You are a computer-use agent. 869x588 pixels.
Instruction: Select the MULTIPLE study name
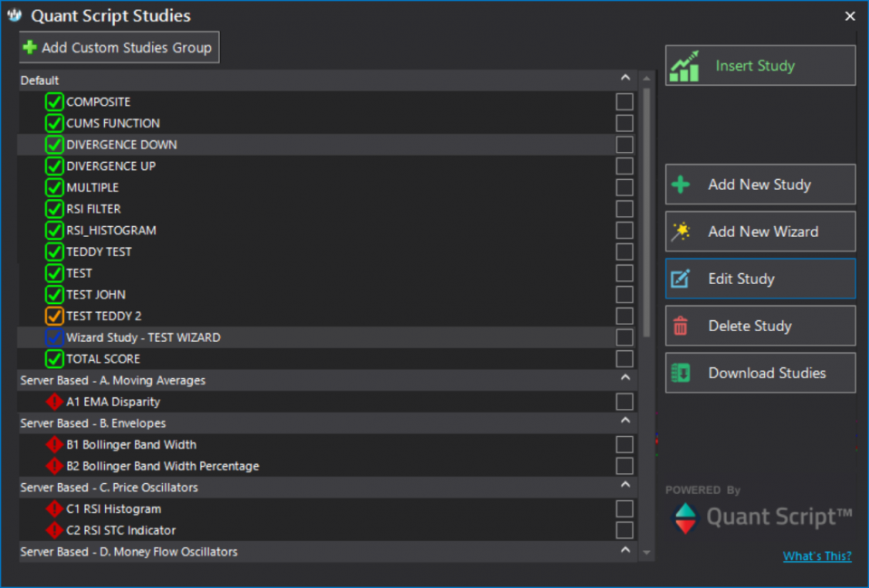click(92, 187)
